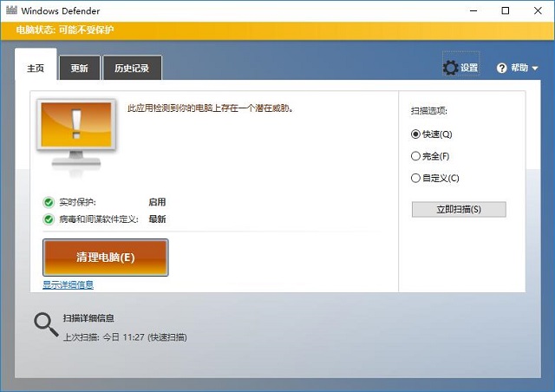Open the 显示详细信息 link
Viewport: 555px width, 392px height.
pyautogui.click(x=68, y=284)
